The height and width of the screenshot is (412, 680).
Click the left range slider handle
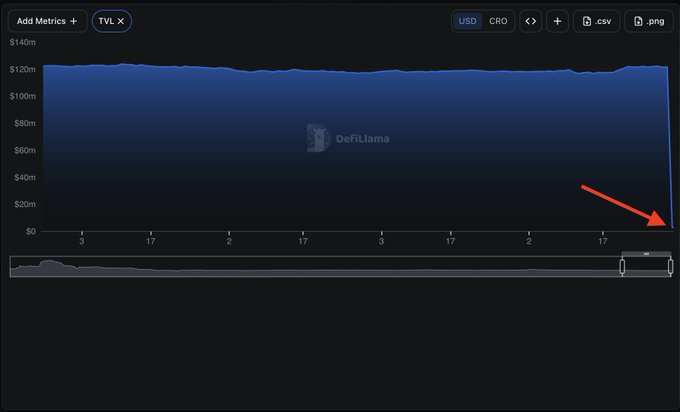pyautogui.click(x=622, y=266)
